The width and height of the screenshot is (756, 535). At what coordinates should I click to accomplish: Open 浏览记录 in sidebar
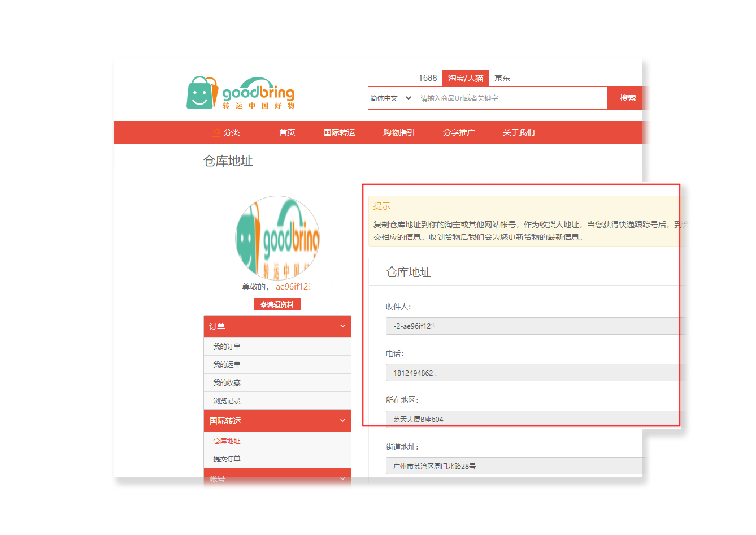coord(277,401)
